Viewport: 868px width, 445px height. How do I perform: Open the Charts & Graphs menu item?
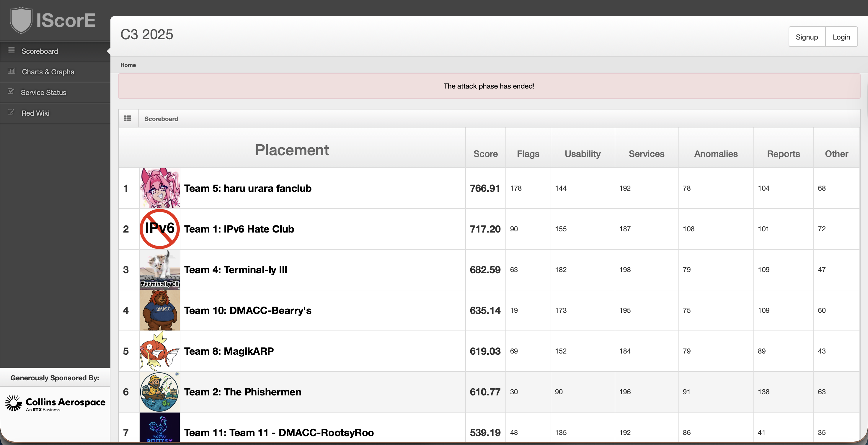tap(48, 72)
